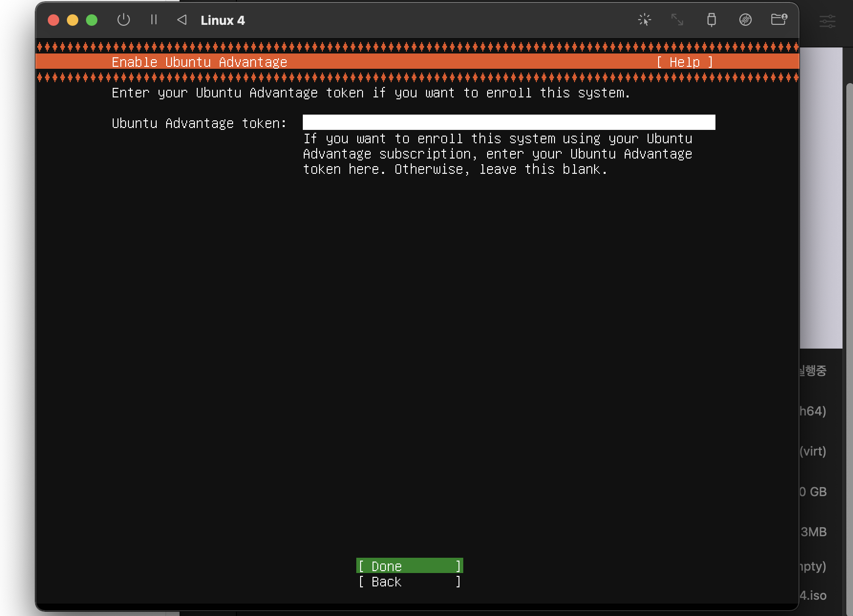
Task: Click the 'Enable Ubuntu Advantage' heading text
Action: pos(200,62)
